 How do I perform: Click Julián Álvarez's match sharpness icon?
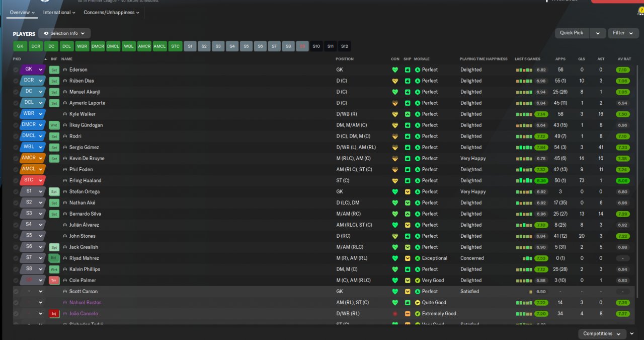tap(408, 225)
